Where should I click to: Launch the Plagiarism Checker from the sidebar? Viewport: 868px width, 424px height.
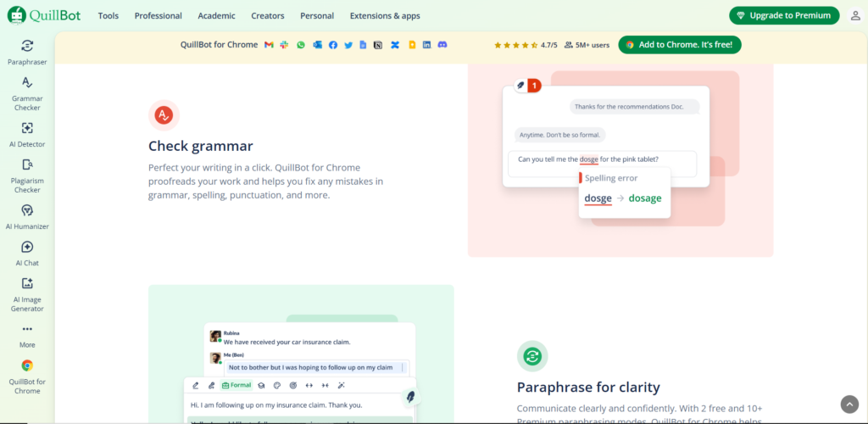(27, 165)
